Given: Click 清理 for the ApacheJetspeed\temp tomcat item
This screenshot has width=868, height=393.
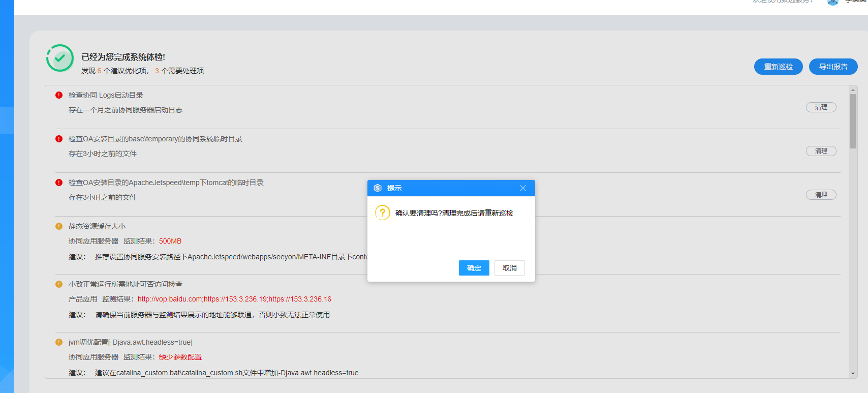Looking at the screenshot, I should click(x=821, y=195).
